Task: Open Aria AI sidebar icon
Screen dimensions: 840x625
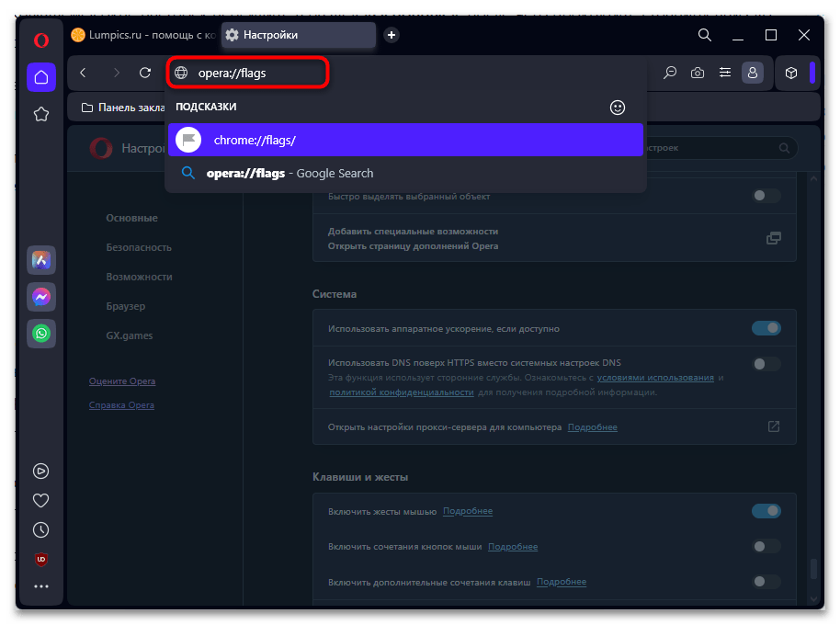Action: click(41, 260)
